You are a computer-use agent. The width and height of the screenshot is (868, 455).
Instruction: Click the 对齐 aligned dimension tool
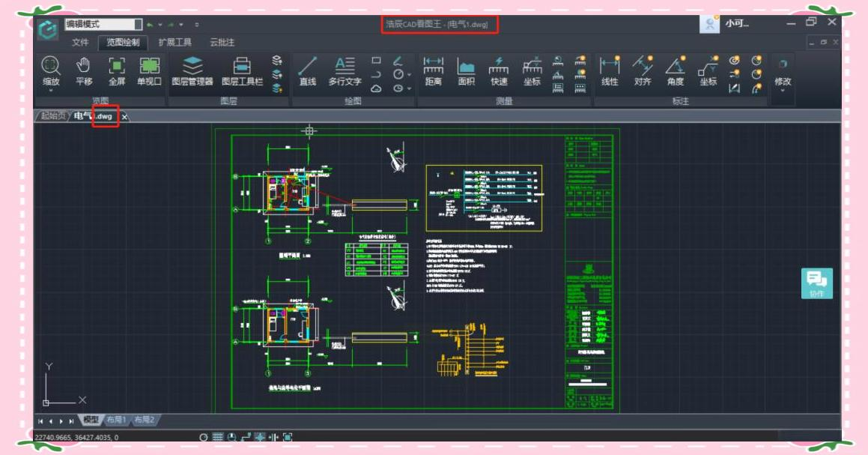coord(642,70)
